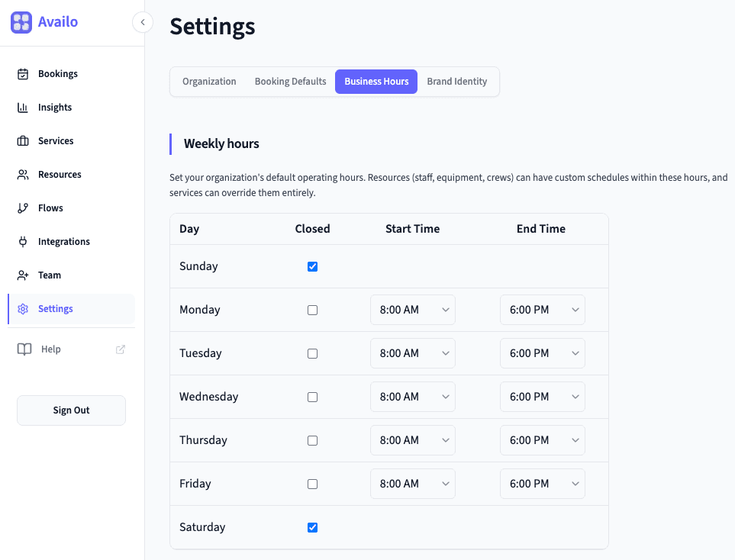
Task: Switch to the Organization tab
Action: 208,81
